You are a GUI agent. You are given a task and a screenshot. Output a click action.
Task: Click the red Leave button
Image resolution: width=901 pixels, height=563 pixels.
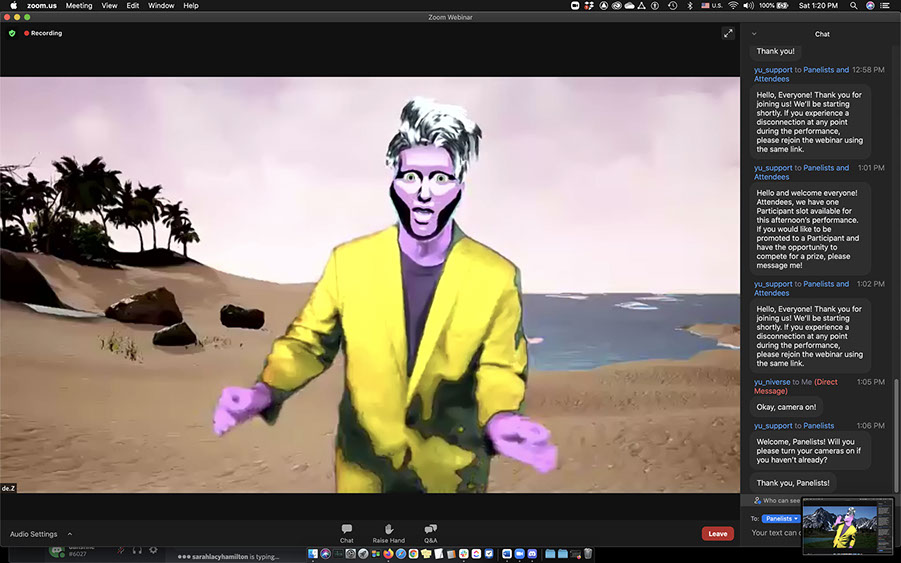tap(717, 534)
